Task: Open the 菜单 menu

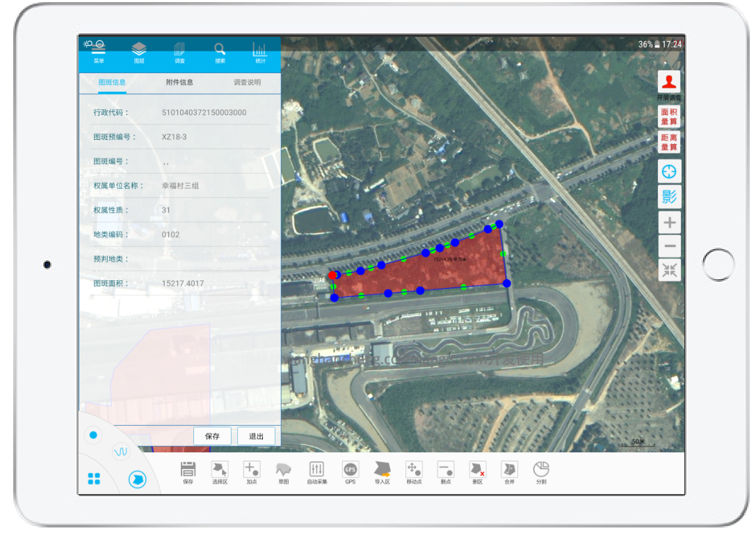Action: pos(99,52)
